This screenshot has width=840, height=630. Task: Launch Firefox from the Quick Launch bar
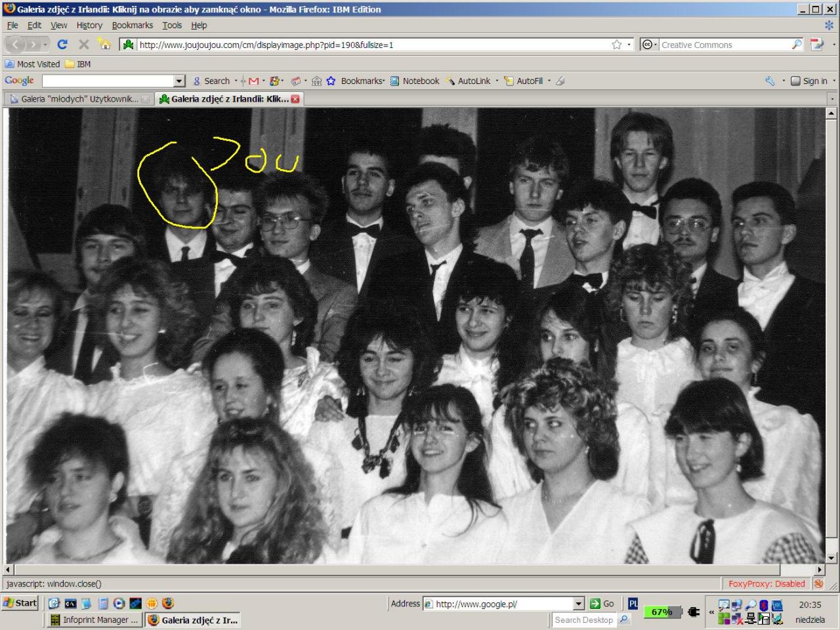pos(168,603)
